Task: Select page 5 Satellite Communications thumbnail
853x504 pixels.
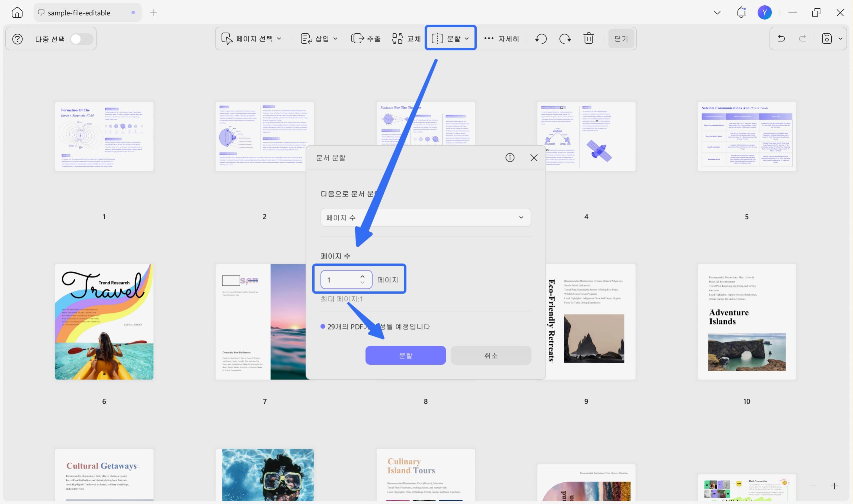Action: 747,136
